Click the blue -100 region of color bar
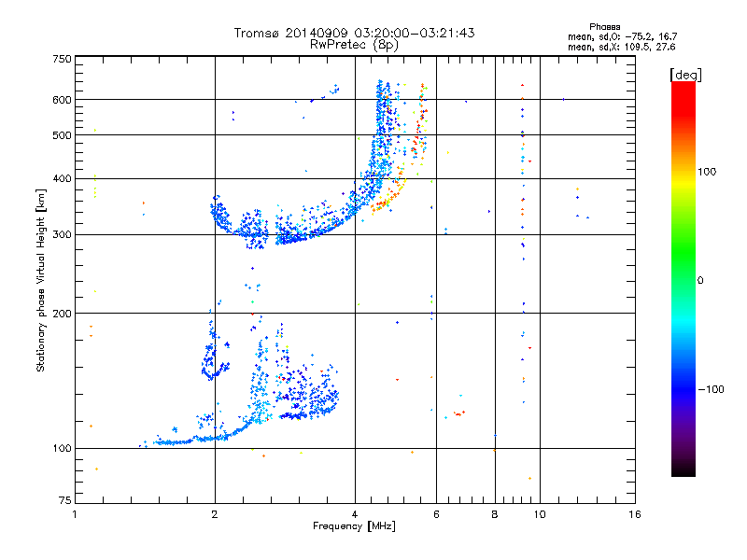The image size is (747, 560). [684, 388]
